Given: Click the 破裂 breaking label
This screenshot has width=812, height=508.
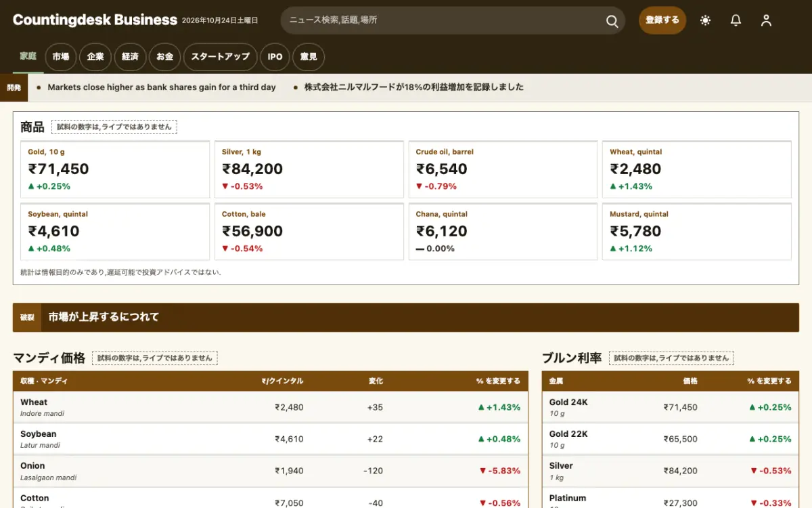Looking at the screenshot, I should coord(27,317).
